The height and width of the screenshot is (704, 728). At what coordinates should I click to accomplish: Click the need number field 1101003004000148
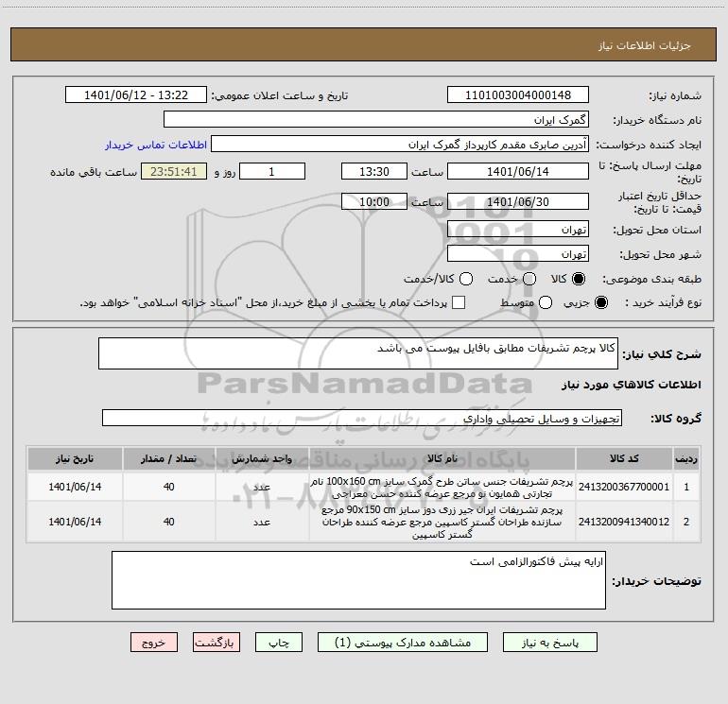(518, 95)
